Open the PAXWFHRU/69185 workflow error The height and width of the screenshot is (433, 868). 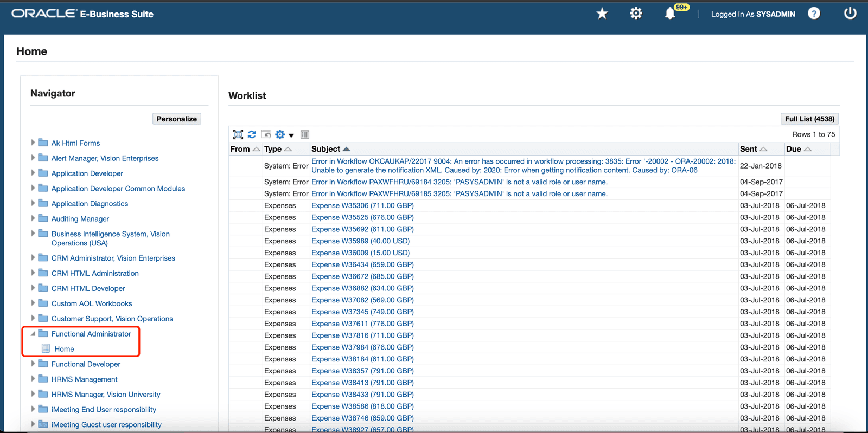[x=459, y=193]
